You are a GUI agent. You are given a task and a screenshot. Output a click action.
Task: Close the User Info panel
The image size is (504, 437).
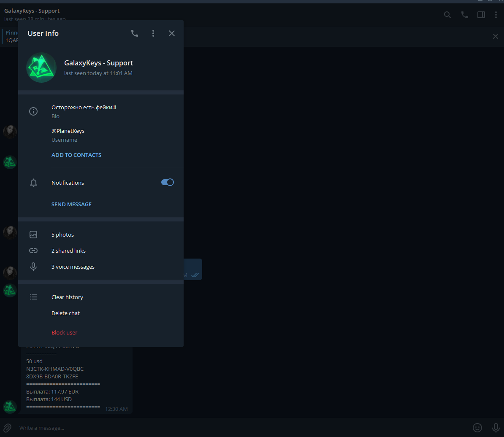tap(172, 33)
